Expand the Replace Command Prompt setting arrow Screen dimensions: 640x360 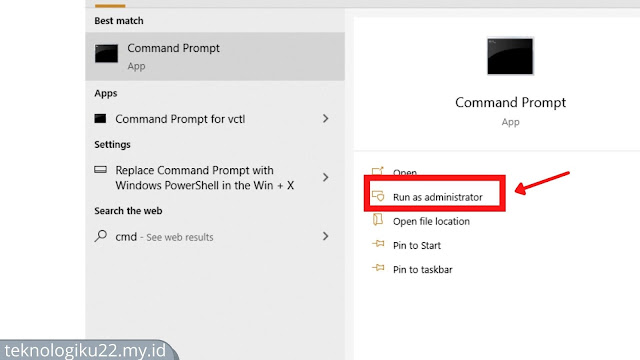point(325,177)
